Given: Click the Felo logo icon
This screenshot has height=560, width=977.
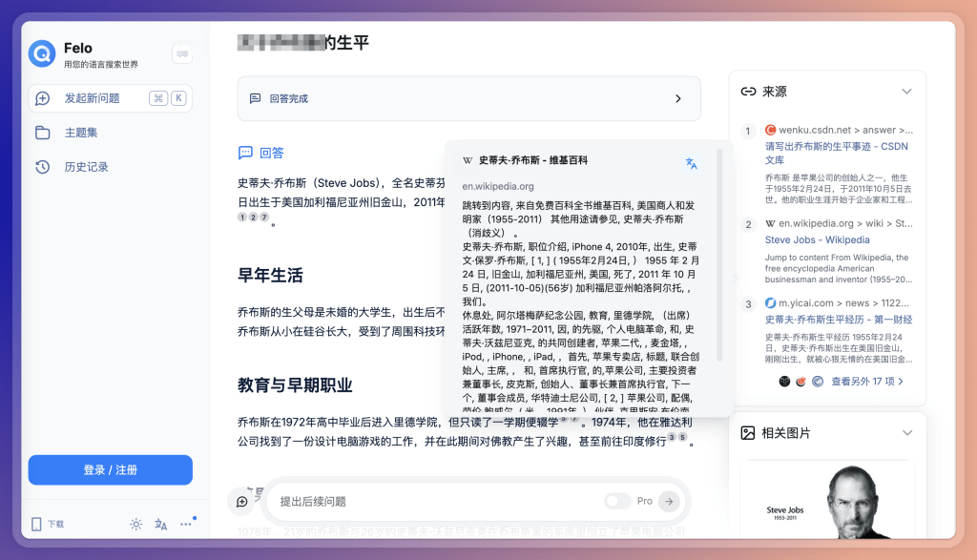Looking at the screenshot, I should click(42, 54).
